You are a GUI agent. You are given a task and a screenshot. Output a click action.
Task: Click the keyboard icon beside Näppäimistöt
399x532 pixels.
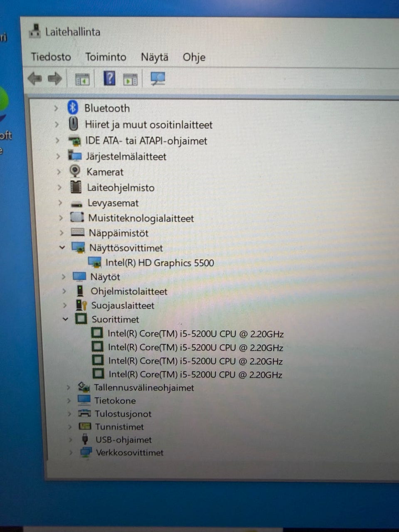[x=78, y=232]
